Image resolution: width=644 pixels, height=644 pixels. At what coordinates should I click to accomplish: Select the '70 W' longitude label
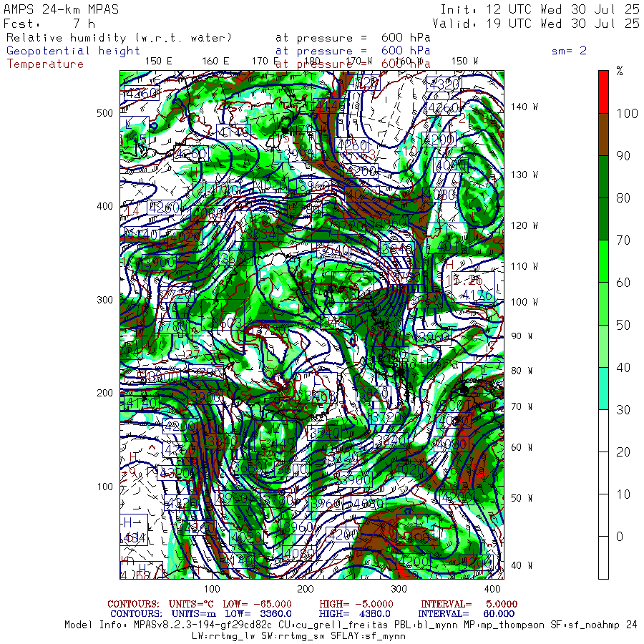click(522, 406)
